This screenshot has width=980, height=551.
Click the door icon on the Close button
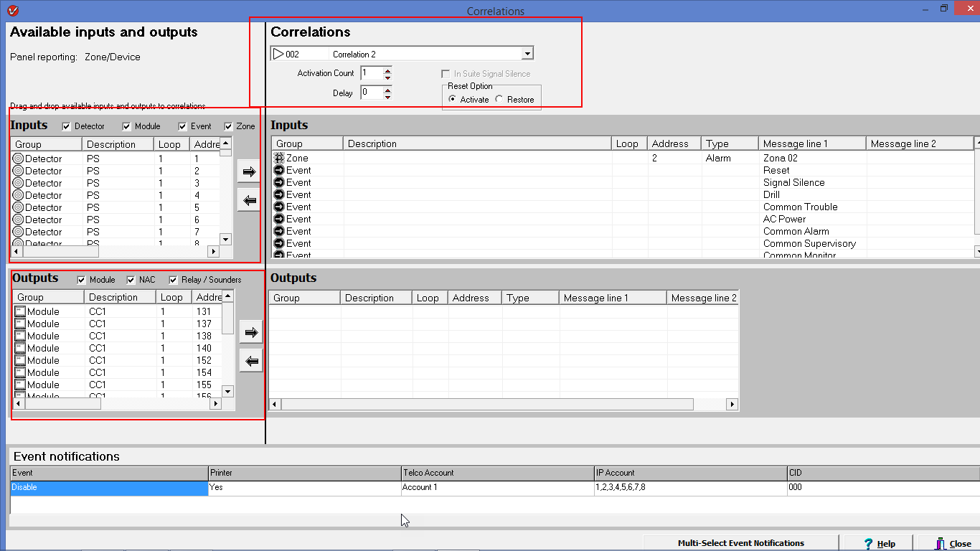(941, 543)
